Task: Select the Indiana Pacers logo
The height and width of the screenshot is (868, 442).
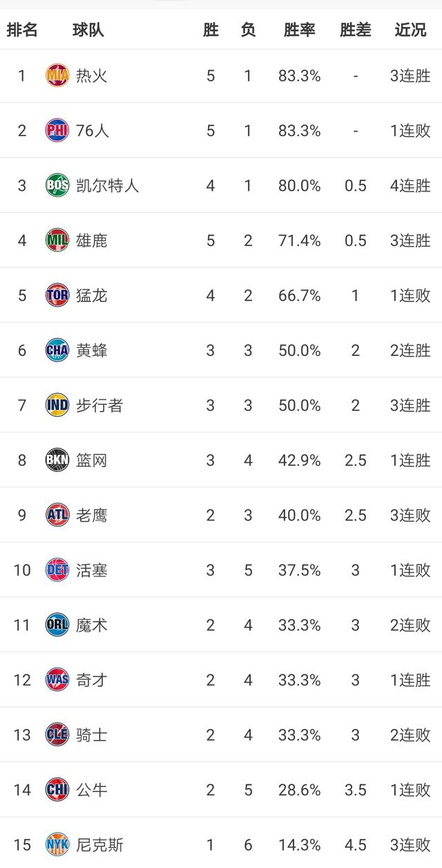Action: point(57,405)
